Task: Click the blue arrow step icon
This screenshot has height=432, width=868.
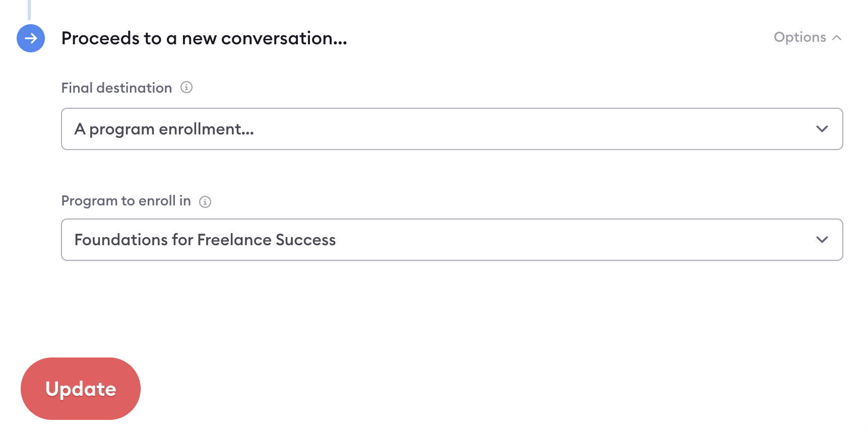Action: point(31,38)
